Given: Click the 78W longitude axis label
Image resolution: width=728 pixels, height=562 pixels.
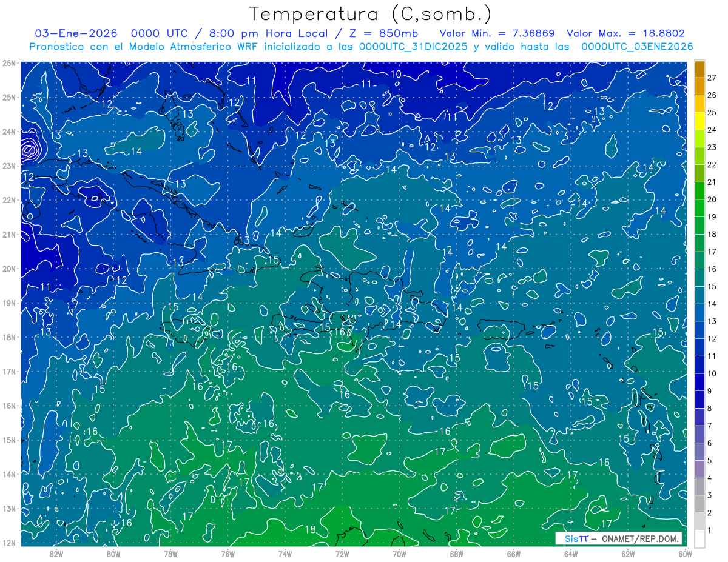Looking at the screenshot, I should click(170, 553).
